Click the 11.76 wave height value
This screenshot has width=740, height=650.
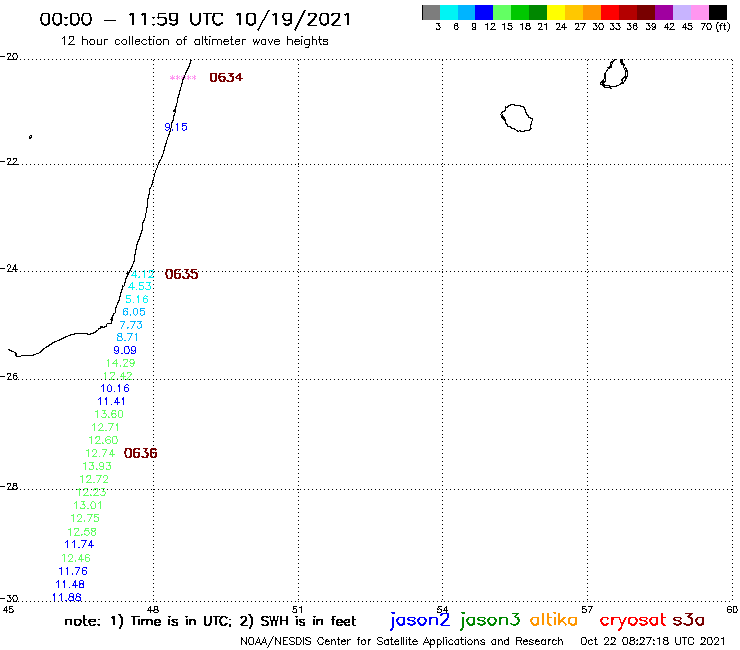73,571
